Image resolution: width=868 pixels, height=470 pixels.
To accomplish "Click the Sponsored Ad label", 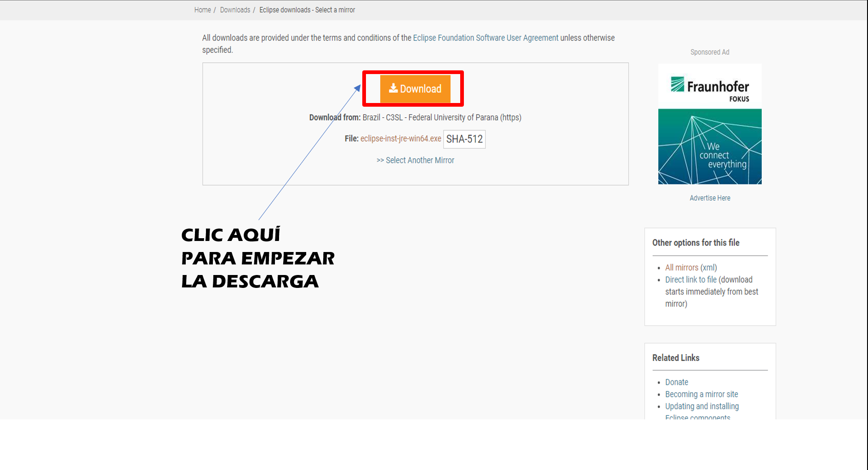I will click(710, 52).
